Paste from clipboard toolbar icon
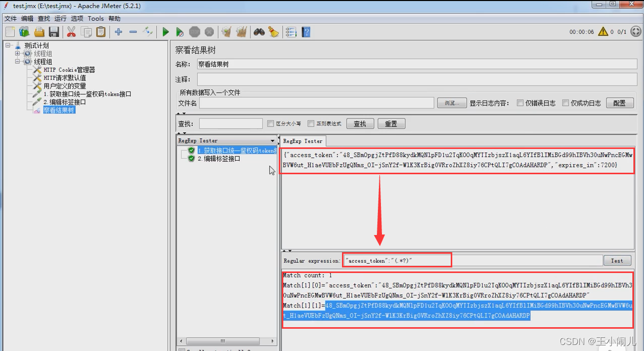The width and height of the screenshot is (644, 351). pyautogui.click(x=101, y=32)
